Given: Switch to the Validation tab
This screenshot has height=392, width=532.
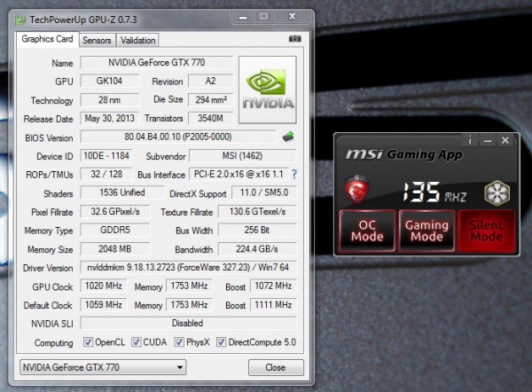Looking at the screenshot, I should point(137,41).
